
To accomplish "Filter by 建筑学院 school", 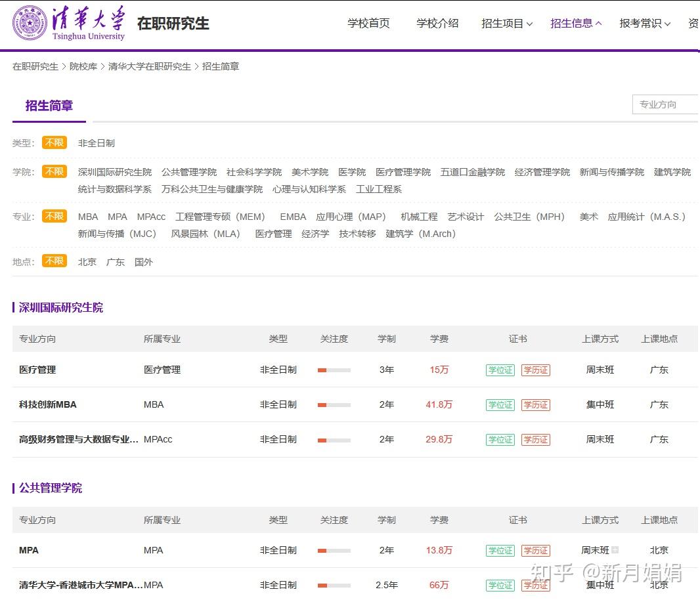I will (x=672, y=172).
